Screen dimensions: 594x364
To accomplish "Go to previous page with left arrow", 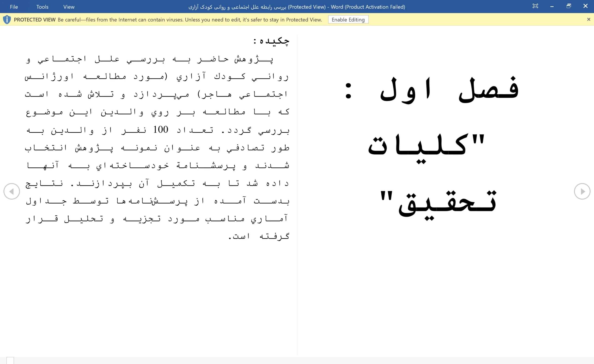I will click(12, 191).
